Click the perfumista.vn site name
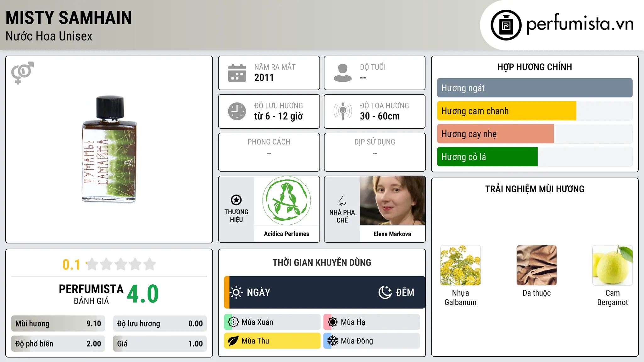This screenshot has width=644, height=362. tap(580, 24)
